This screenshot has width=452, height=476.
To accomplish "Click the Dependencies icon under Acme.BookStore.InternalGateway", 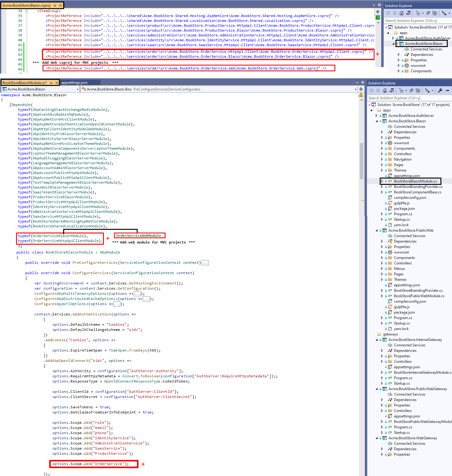I will click(x=390, y=351).
